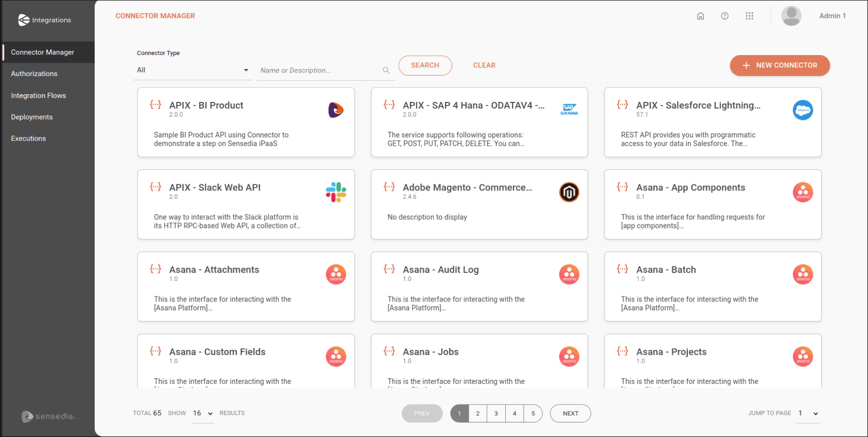Screen dimensions: 868x437
Task: Click the home icon in top bar
Action: (700, 16)
